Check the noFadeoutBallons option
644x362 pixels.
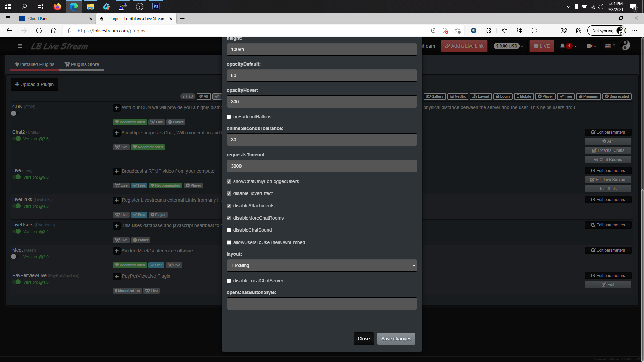coord(229,117)
